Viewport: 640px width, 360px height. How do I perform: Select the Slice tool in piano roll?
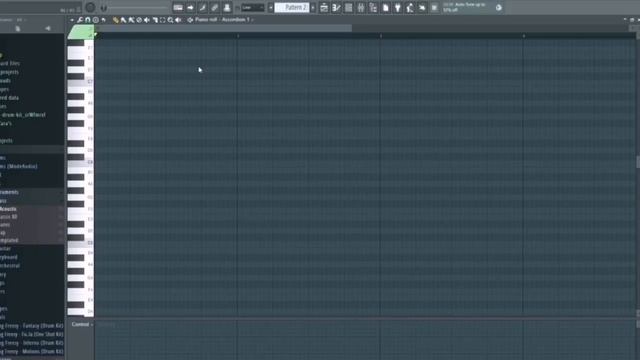[155, 20]
